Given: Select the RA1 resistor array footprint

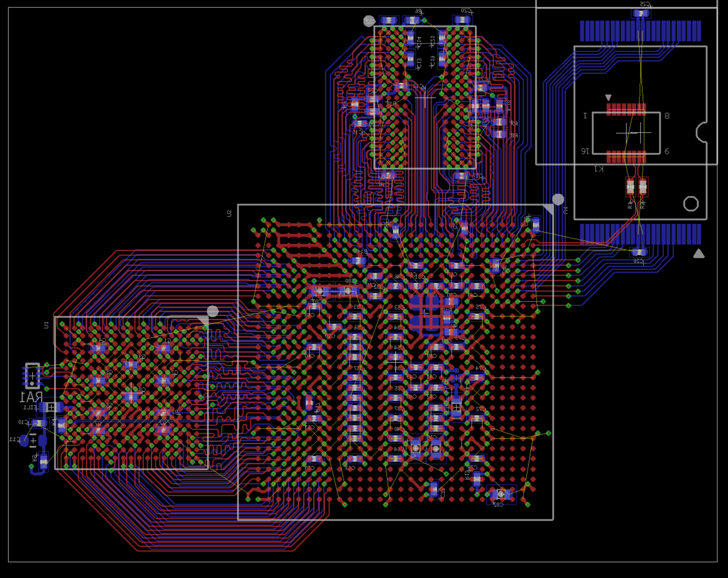Looking at the screenshot, I should (32, 376).
